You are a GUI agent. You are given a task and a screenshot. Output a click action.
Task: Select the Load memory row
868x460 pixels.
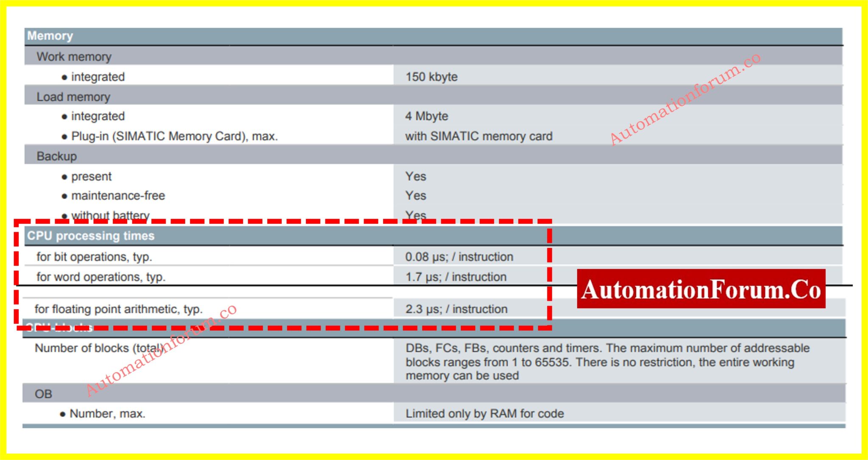coord(72,96)
